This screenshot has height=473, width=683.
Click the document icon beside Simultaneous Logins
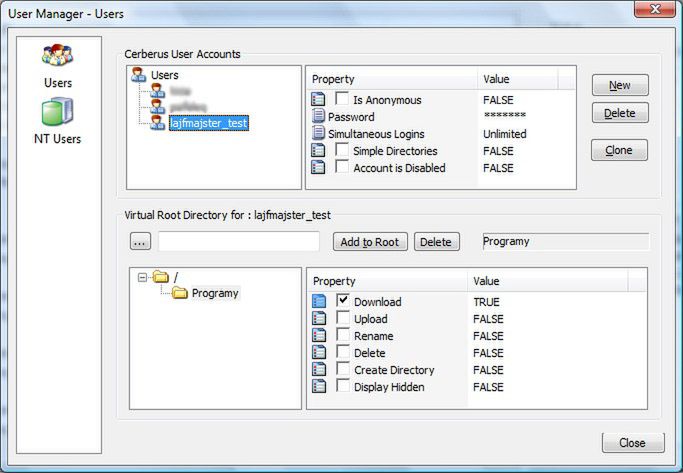coord(318,133)
